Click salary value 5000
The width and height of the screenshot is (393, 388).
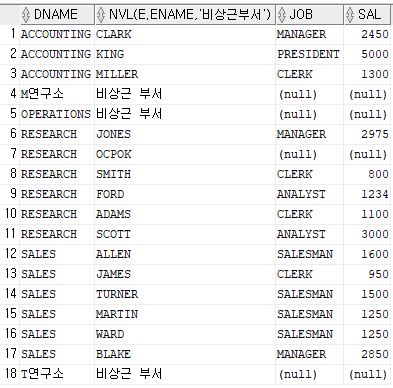375,54
